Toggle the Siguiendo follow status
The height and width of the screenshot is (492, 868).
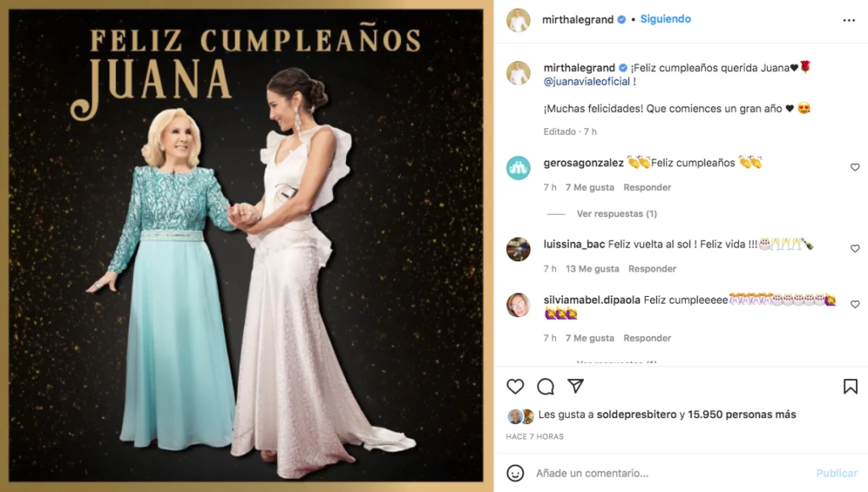coord(665,19)
